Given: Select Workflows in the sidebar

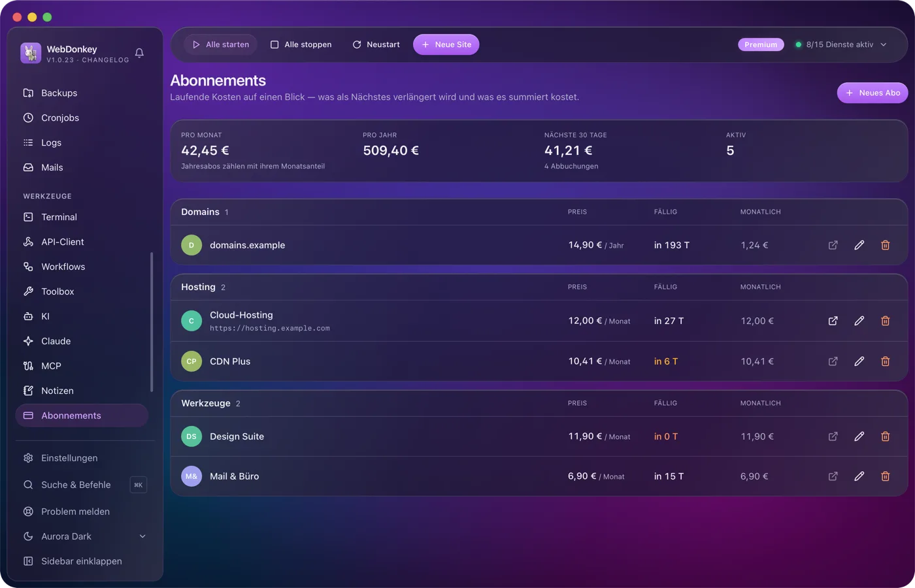Looking at the screenshot, I should [82, 267].
